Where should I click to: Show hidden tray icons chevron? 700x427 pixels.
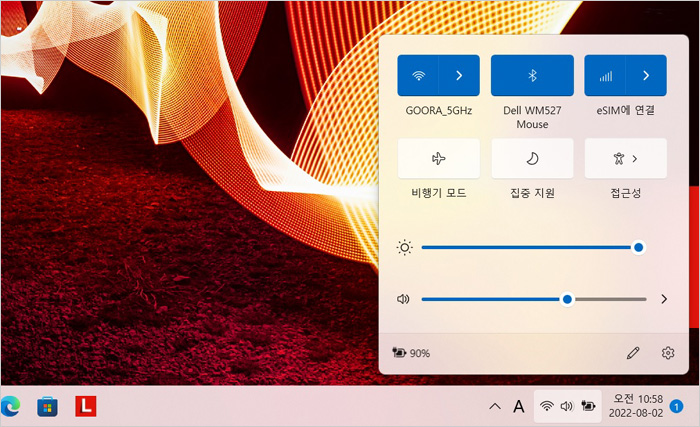coord(495,406)
